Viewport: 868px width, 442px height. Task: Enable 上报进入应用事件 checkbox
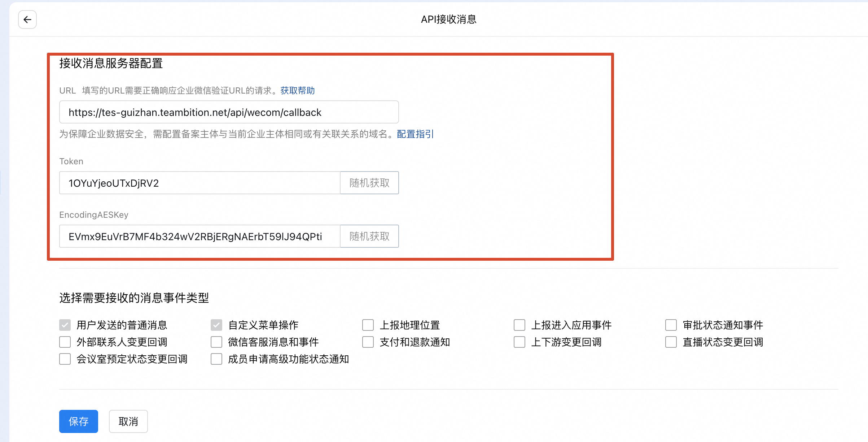520,325
